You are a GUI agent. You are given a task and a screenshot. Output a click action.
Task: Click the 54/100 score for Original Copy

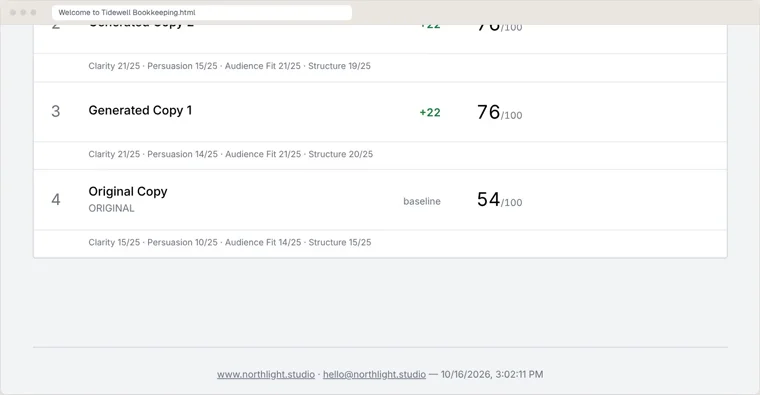coord(500,200)
